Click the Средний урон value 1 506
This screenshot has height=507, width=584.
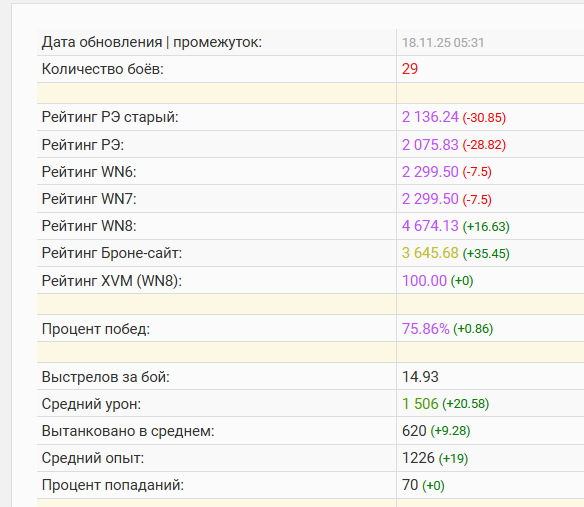(x=420, y=404)
